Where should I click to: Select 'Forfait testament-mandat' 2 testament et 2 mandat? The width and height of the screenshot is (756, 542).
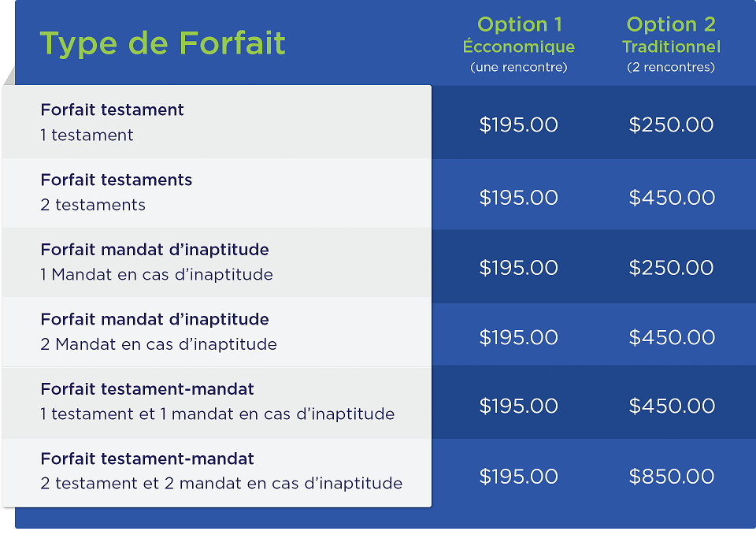coord(217,473)
